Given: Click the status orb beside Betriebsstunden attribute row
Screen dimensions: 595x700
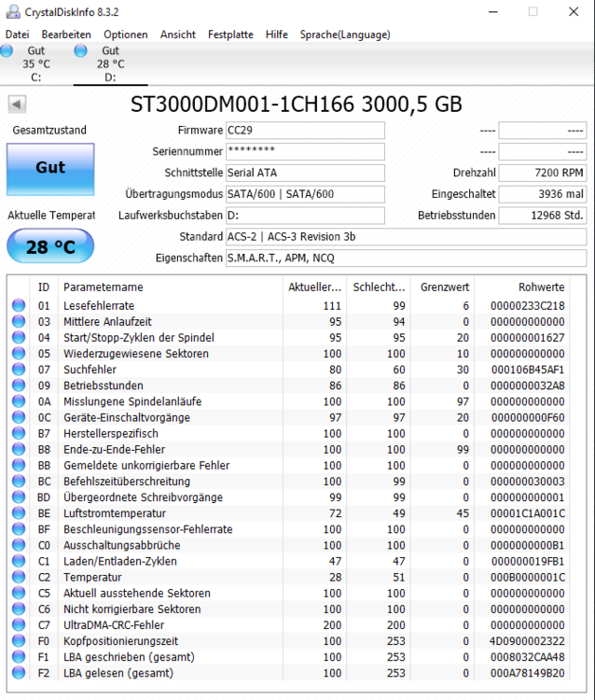Looking at the screenshot, I should click(x=19, y=385).
